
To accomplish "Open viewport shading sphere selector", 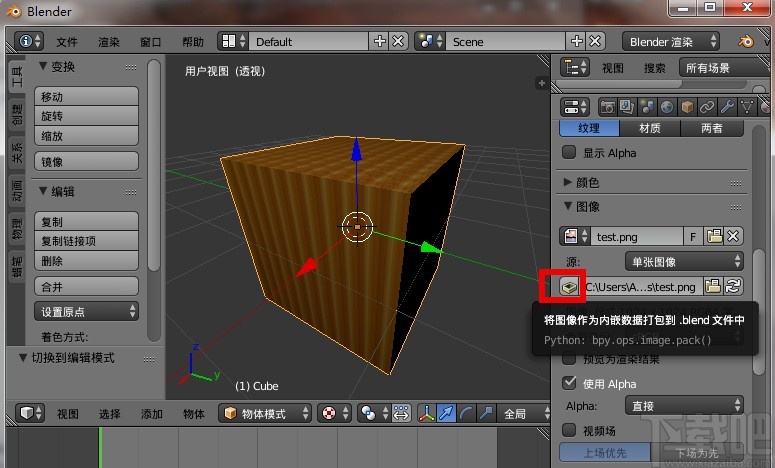I will 334,413.
